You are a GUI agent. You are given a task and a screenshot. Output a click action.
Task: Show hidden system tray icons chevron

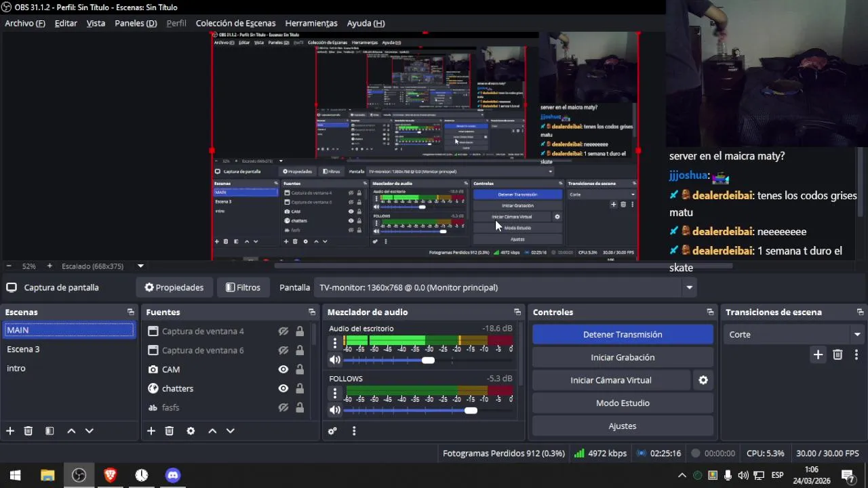pos(682,475)
